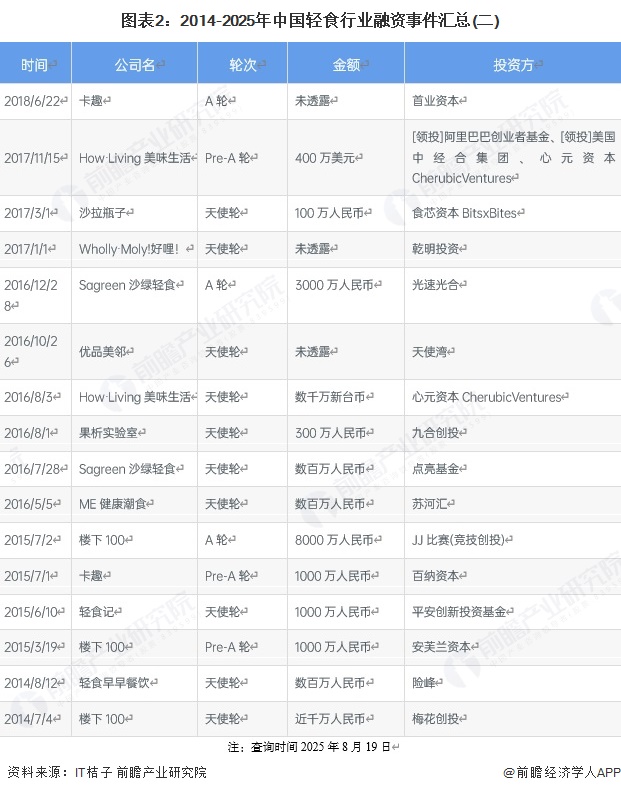
Task: Select the 光速光合 investor cell
Action: pyautogui.click(x=440, y=285)
